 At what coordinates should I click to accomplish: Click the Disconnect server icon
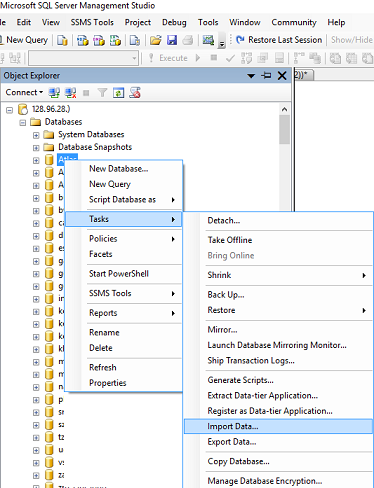[70, 93]
